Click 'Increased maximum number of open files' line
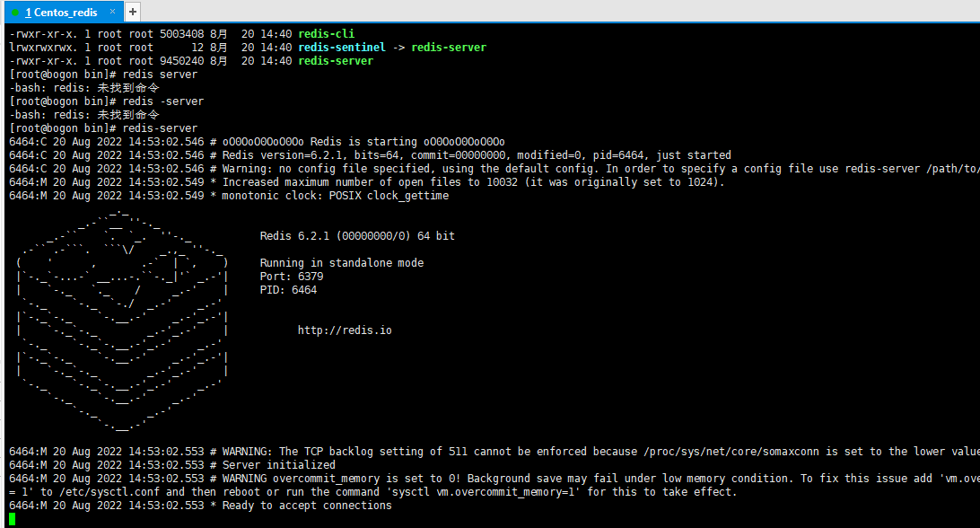Viewport: 980px width, 528px height. click(x=367, y=182)
